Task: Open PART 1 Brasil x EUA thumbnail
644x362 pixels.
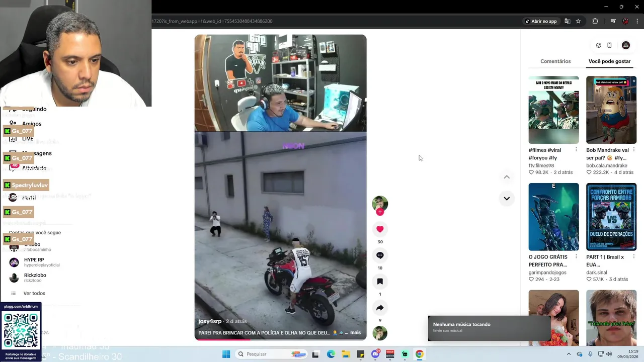Action: [x=611, y=217]
